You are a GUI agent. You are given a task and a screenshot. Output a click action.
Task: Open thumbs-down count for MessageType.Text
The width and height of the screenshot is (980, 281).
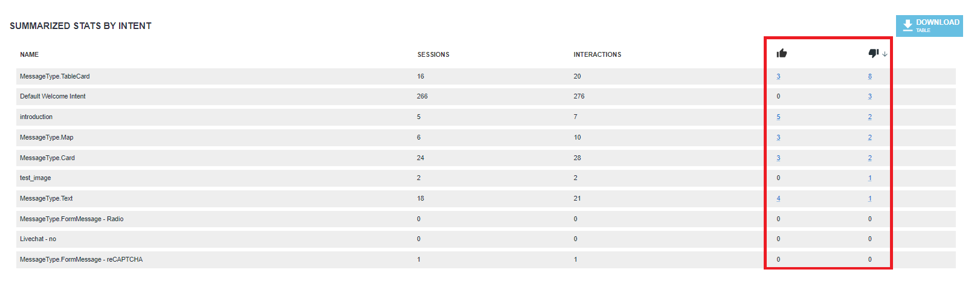[870, 198]
